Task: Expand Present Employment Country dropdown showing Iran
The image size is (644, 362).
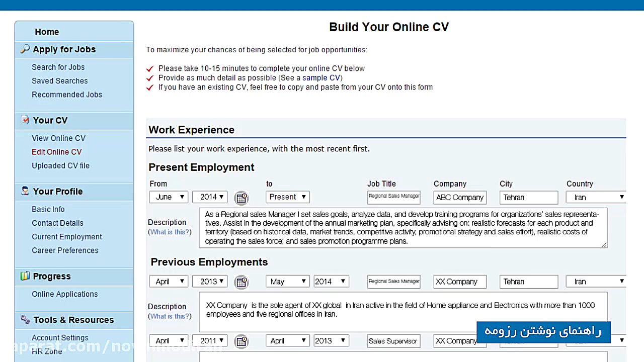Action: tap(596, 198)
